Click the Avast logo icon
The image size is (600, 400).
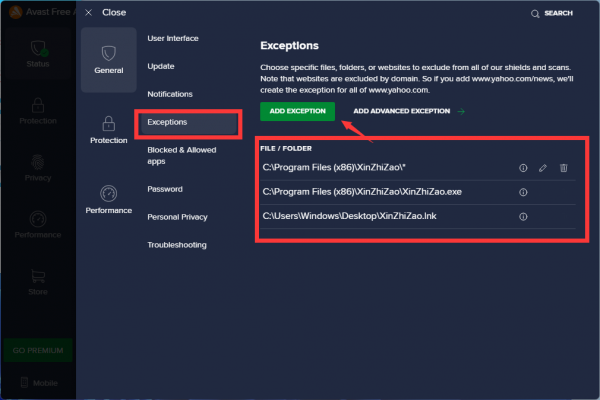tap(15, 12)
